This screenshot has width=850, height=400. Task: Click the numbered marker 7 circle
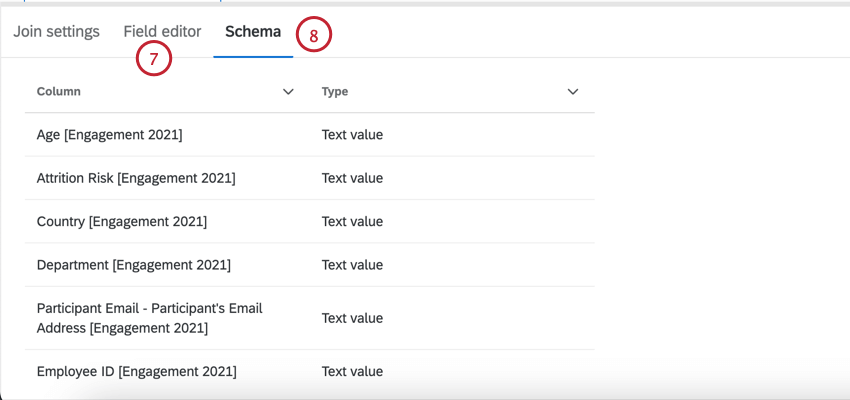tap(154, 59)
